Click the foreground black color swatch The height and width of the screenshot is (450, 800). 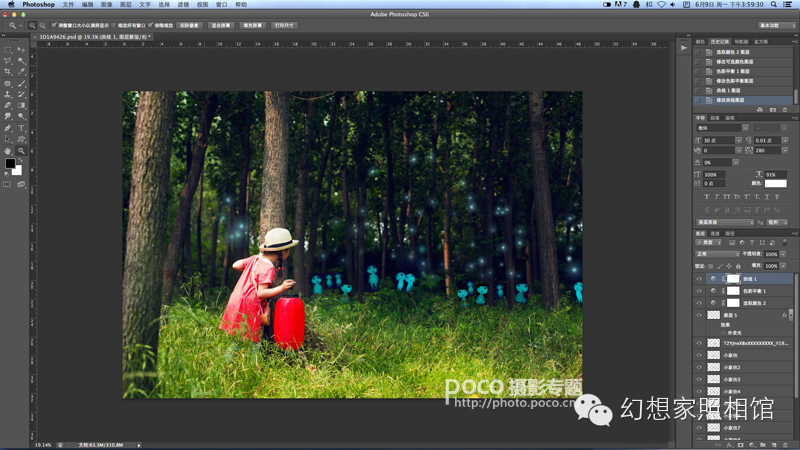[x=10, y=163]
